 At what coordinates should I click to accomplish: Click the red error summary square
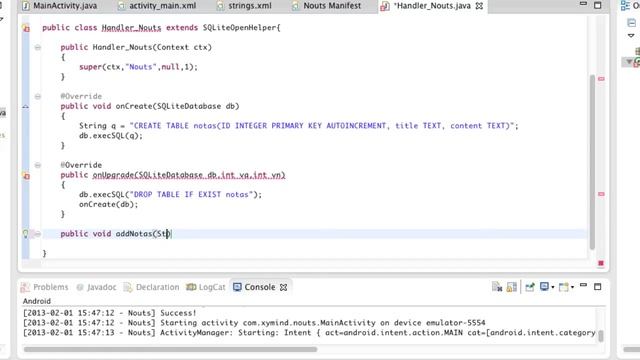(x=601, y=263)
